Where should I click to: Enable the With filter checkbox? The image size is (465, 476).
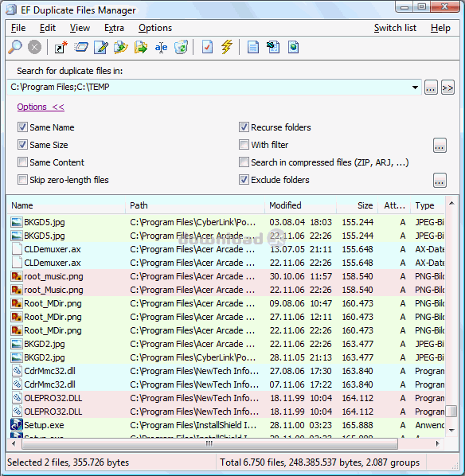tap(244, 145)
